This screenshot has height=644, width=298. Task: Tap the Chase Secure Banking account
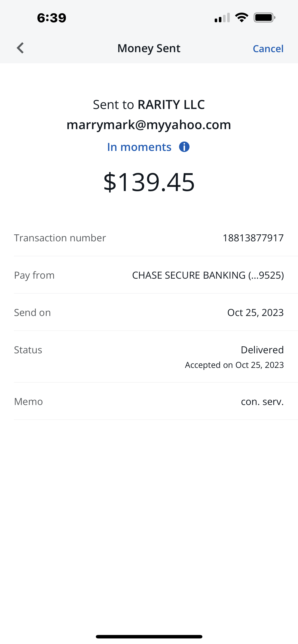[208, 275]
